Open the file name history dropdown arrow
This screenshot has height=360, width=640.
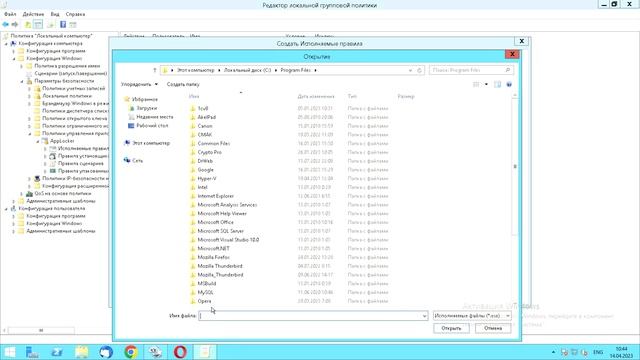[424, 316]
